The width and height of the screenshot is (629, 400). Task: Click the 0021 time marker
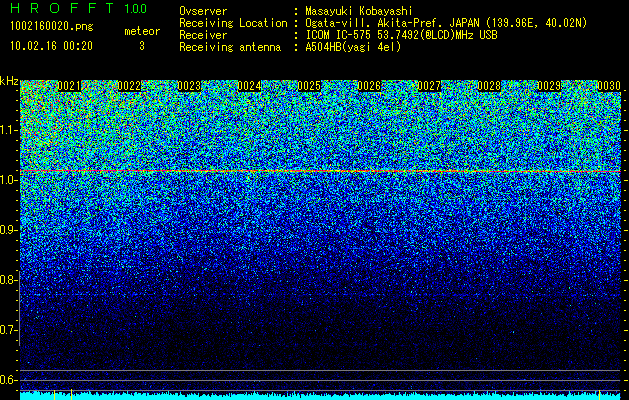[69, 86]
